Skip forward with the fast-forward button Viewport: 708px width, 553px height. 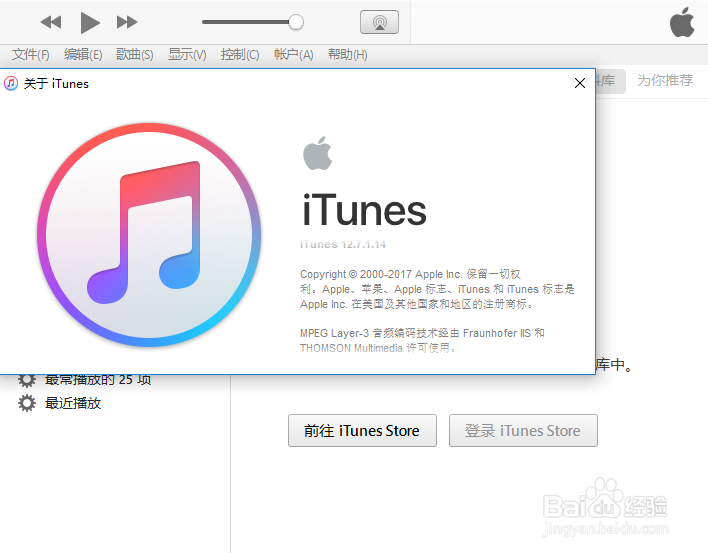(127, 22)
